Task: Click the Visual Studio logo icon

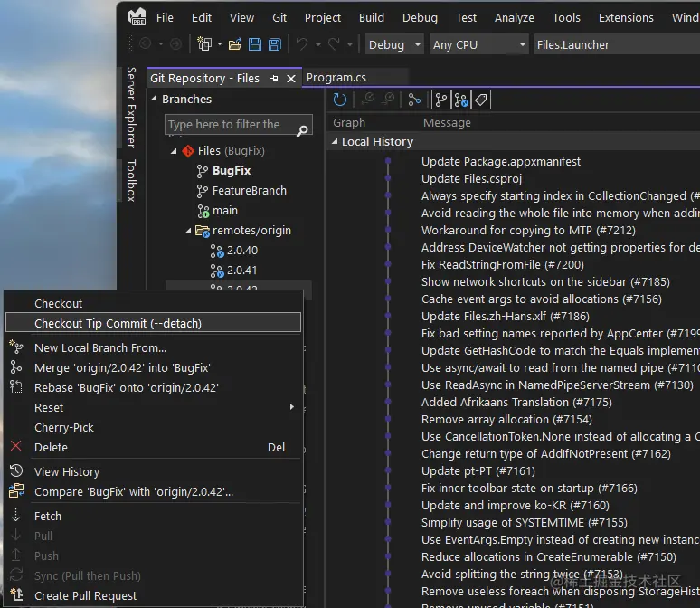Action: 137,17
